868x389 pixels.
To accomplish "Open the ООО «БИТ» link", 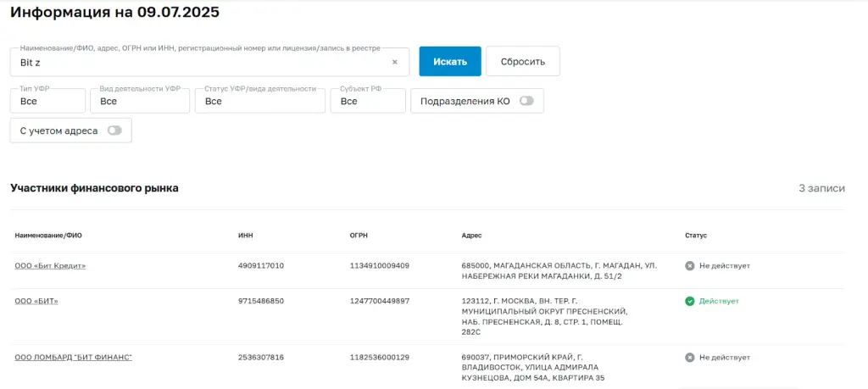I will [36, 301].
